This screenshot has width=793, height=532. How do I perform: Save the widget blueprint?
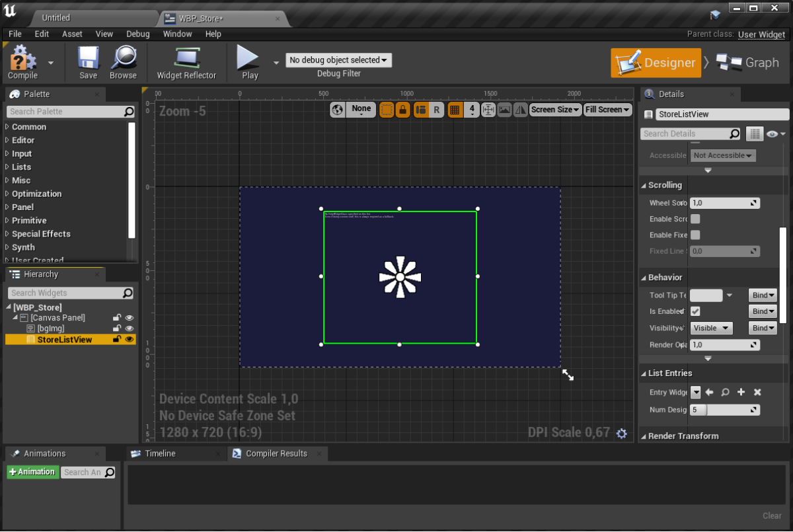point(88,62)
